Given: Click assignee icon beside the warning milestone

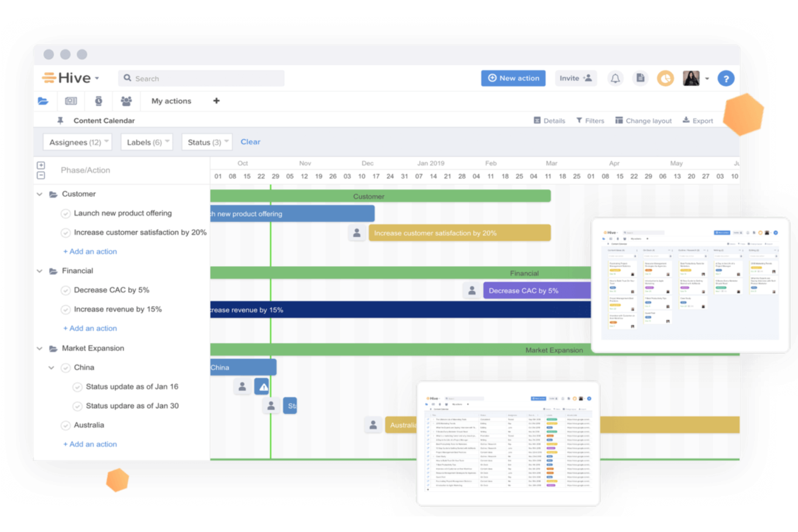Looking at the screenshot, I should pyautogui.click(x=242, y=386).
